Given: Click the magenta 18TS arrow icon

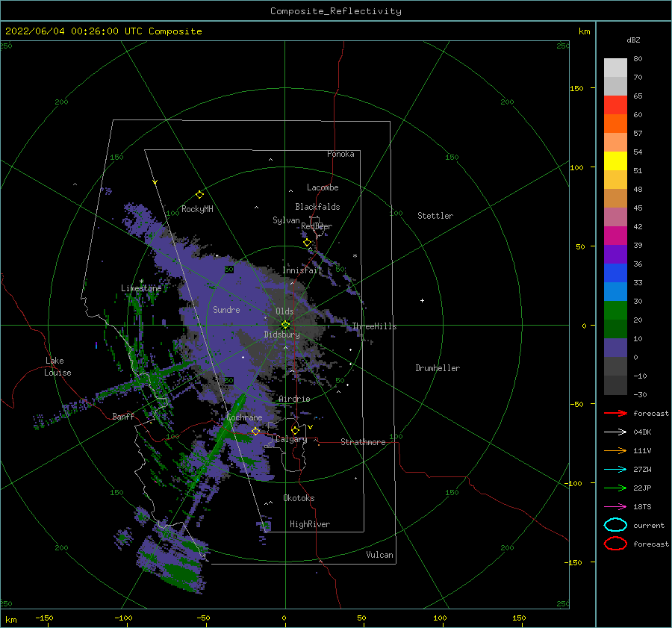Looking at the screenshot, I should coord(615,507).
